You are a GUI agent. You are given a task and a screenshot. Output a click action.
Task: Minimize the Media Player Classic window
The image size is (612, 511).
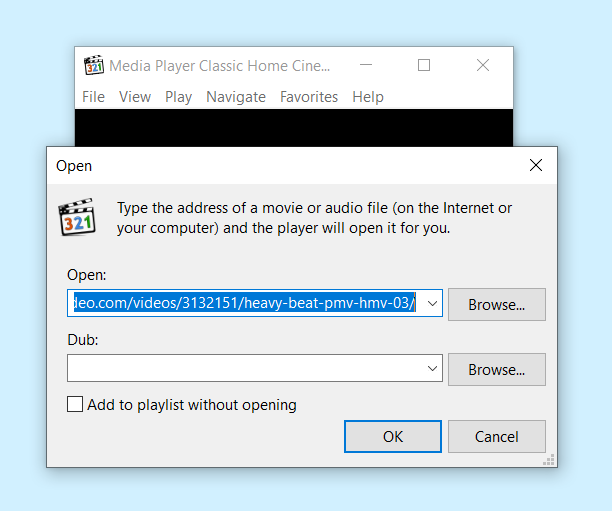(366, 65)
